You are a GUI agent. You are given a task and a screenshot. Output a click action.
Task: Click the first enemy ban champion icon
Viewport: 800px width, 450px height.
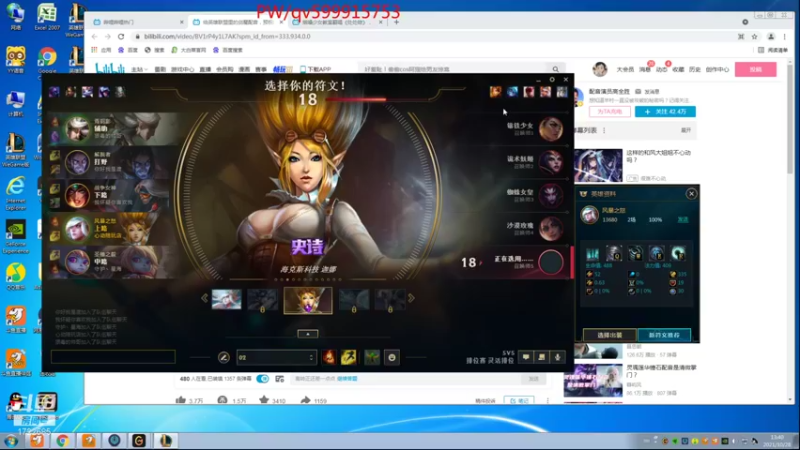point(495,91)
